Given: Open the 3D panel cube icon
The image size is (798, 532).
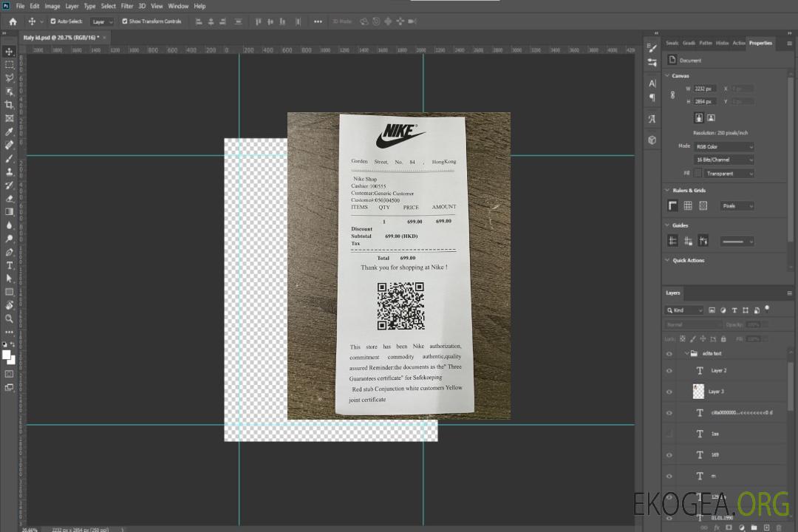Looking at the screenshot, I should pyautogui.click(x=652, y=140).
